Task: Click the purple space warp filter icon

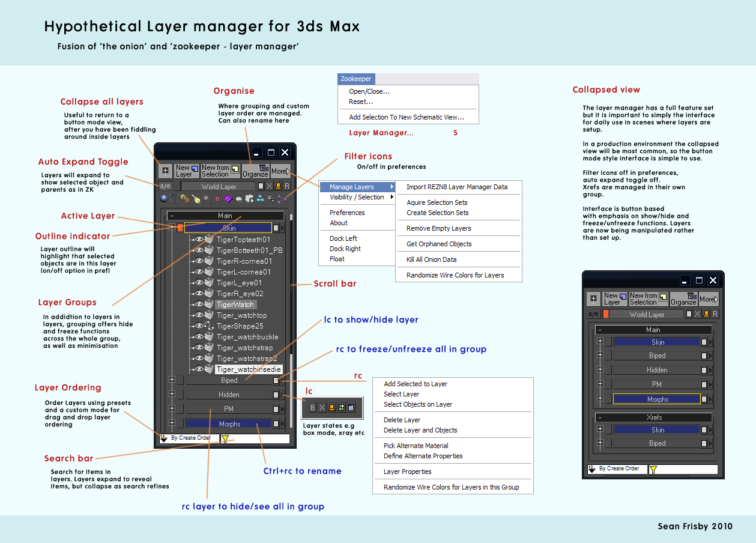Action: pos(228,199)
